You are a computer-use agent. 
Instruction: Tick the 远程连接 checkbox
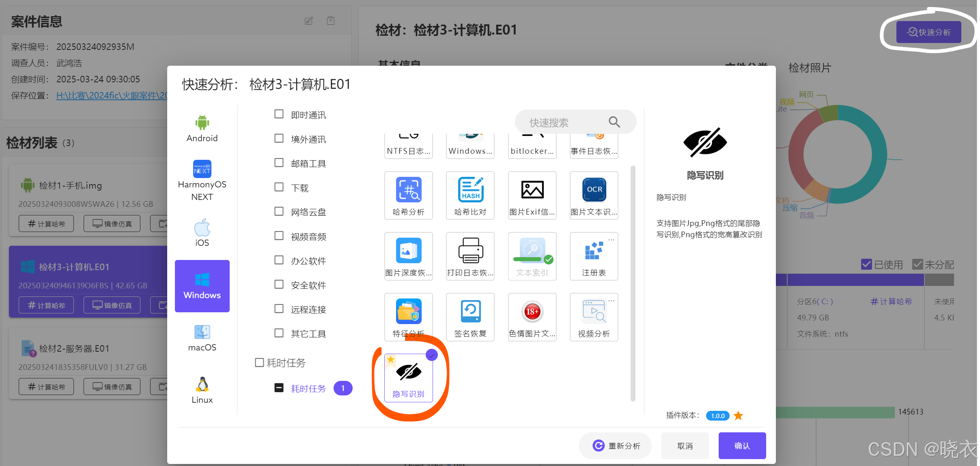tap(279, 309)
